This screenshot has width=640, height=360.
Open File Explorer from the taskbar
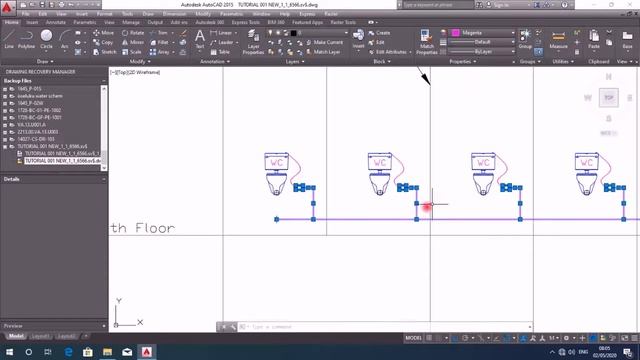107,352
